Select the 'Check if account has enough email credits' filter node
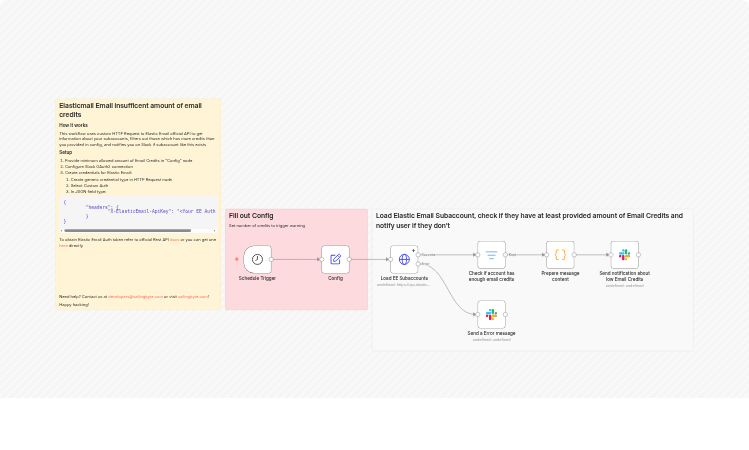 491,255
